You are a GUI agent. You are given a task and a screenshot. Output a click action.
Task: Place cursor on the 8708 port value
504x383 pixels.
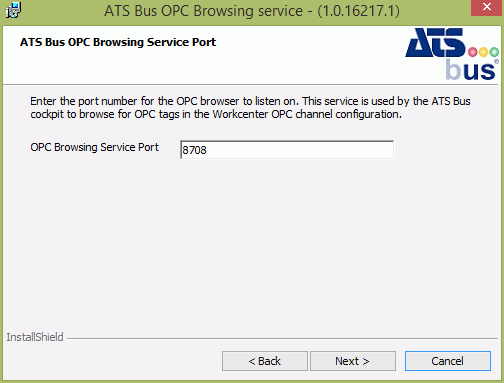click(x=194, y=150)
